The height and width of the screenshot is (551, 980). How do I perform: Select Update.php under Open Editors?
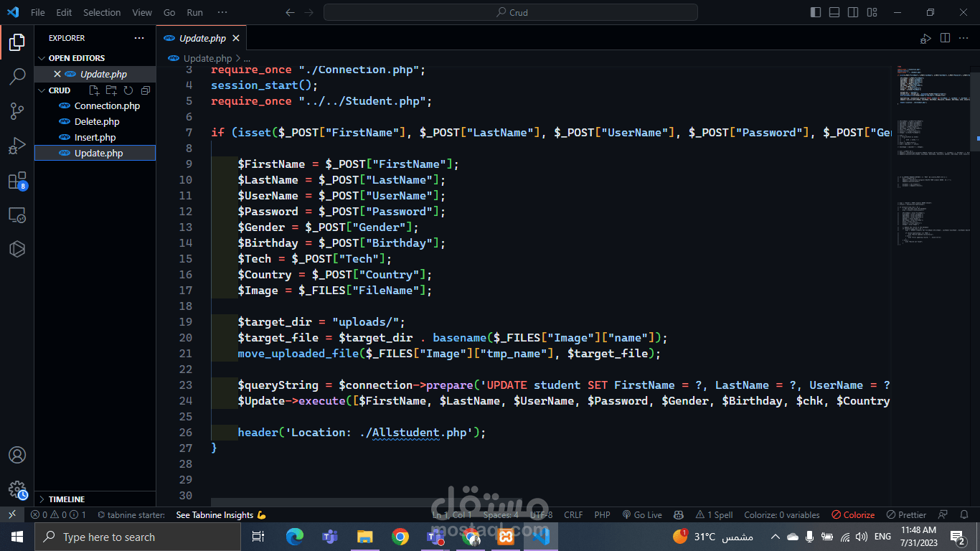95,74
